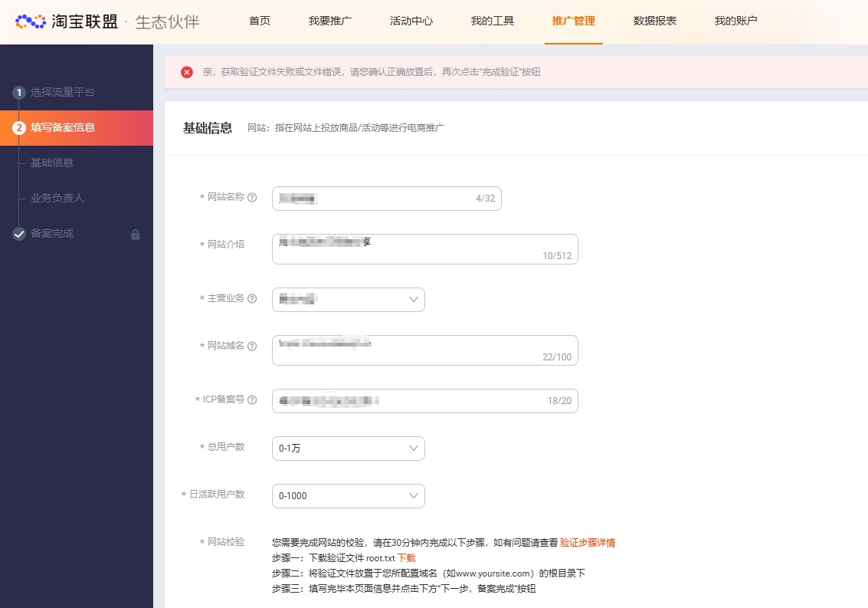Open the 日活跃用户数 dropdown
Viewport: 868px width, 608px height.
tap(348, 496)
